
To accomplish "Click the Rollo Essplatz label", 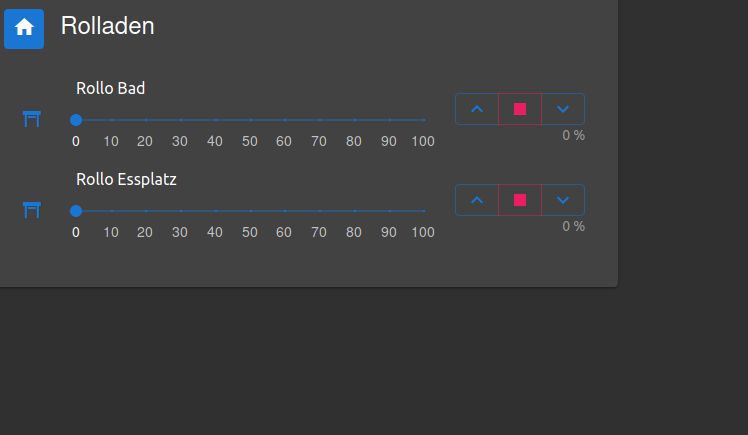I will click(x=126, y=180).
